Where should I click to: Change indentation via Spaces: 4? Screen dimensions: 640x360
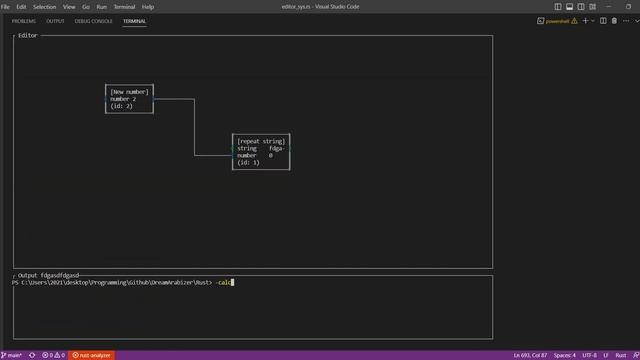coord(564,356)
